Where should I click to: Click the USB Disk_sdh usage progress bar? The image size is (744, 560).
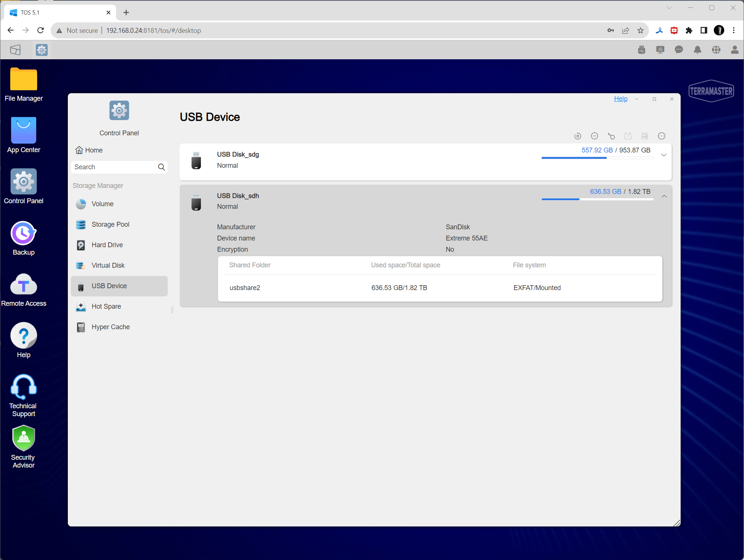pos(597,199)
